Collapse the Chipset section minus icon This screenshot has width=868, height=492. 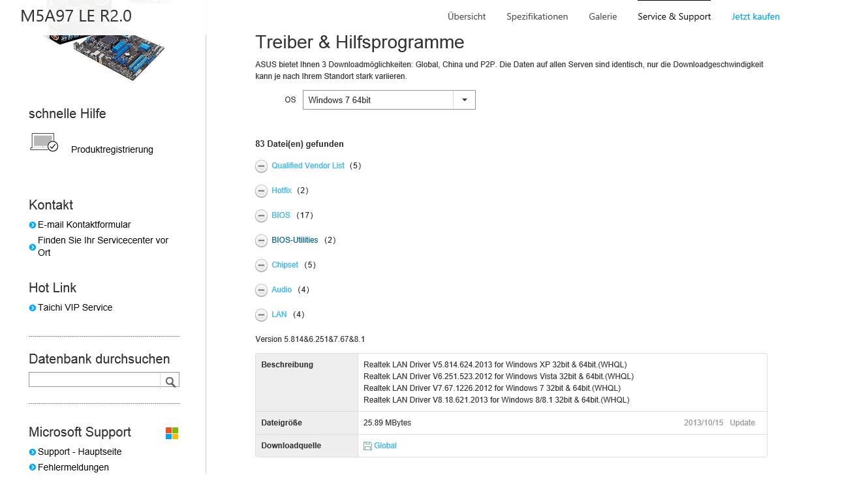click(x=261, y=266)
